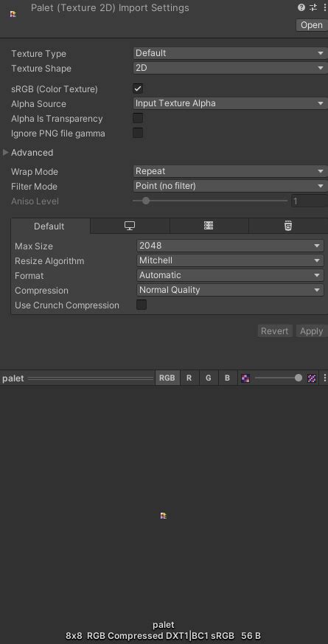Enable Ignore PNG file gamma checkbox
Viewport: 328px width, 644px height.
pos(138,133)
